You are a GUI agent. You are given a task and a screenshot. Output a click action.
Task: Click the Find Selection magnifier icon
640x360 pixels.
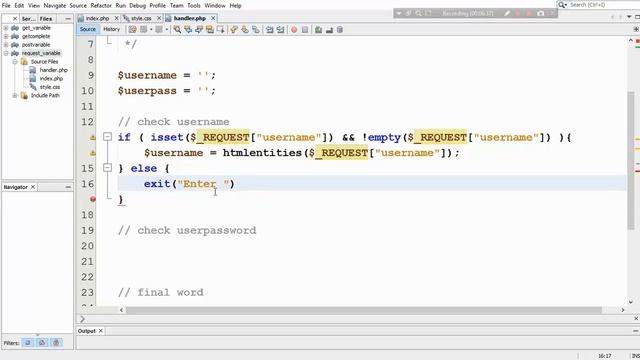tap(177, 30)
